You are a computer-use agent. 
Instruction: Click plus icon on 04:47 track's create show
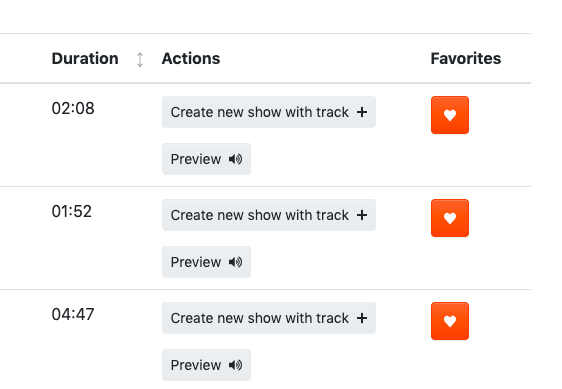tap(362, 318)
